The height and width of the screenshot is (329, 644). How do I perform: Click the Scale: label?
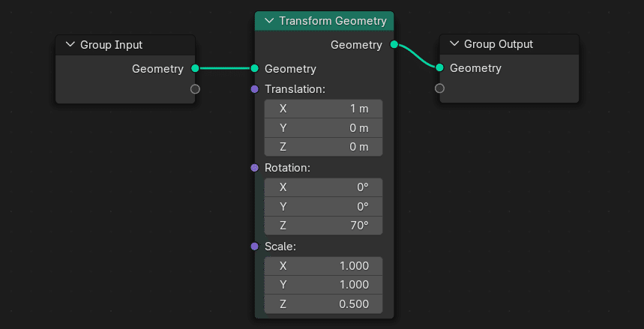tap(280, 247)
